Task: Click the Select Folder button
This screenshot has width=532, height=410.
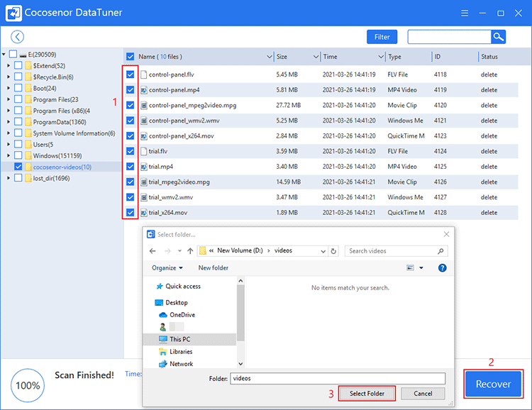Action: click(x=367, y=394)
